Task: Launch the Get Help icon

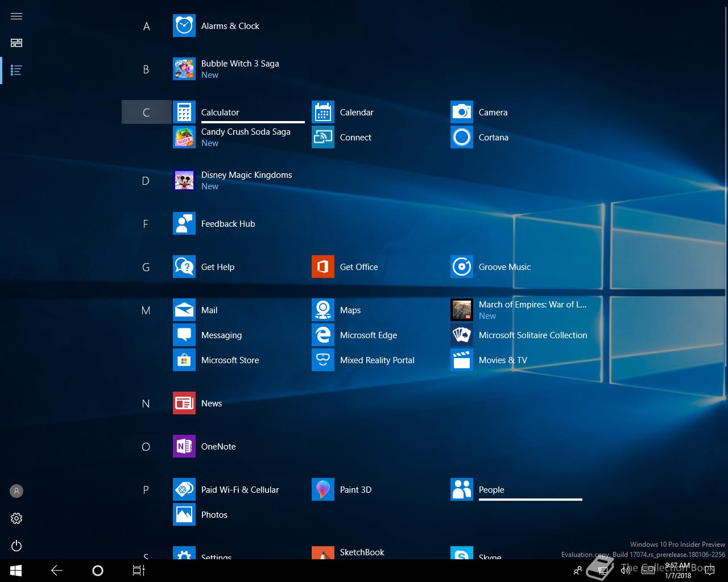Action: [184, 267]
